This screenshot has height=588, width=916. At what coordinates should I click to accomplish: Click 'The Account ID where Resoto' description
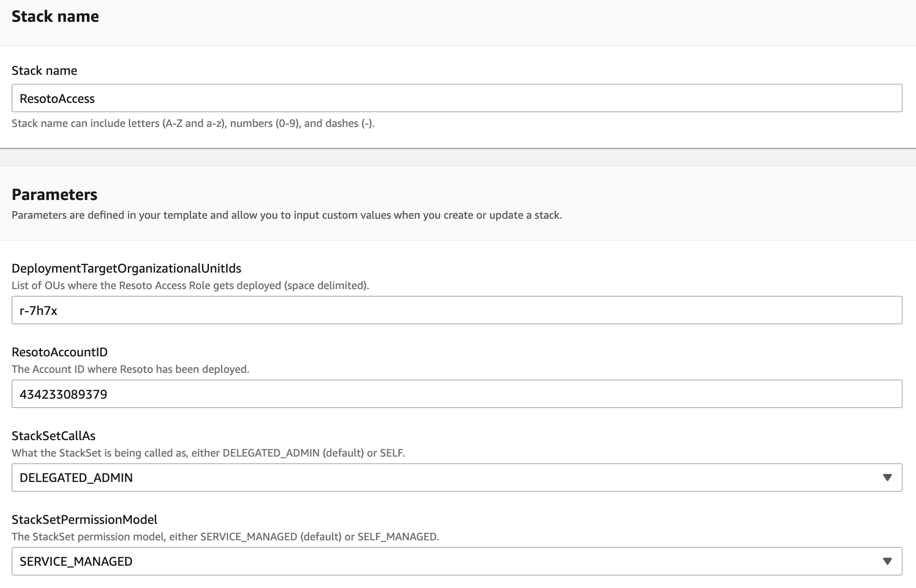(131, 369)
